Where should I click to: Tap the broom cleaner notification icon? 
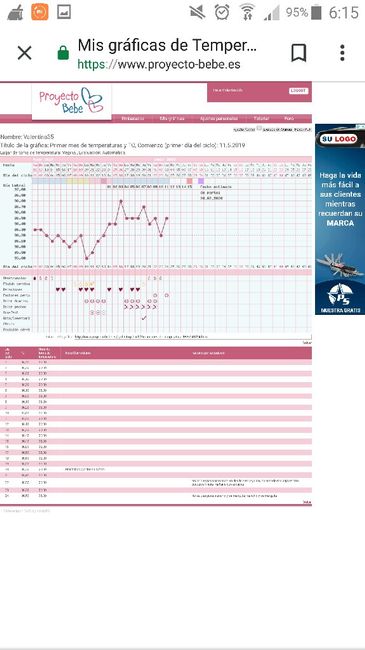(x=16, y=12)
